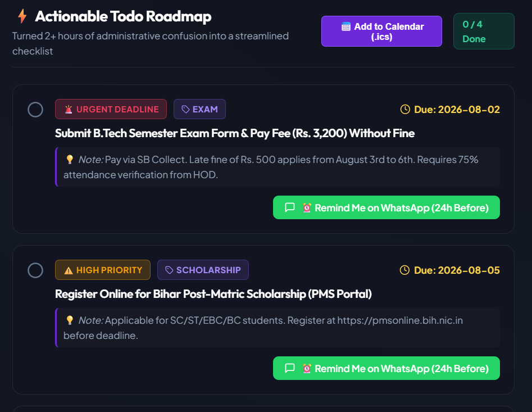Viewport: 532px width, 412px height.
Task: Click the HIGH PRIORITY badge
Action: point(103,270)
